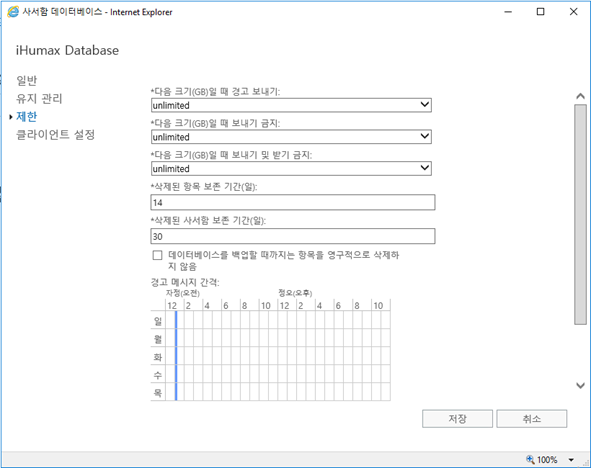The image size is (591, 468).
Task: Click the 취소 button
Action: coord(531,419)
